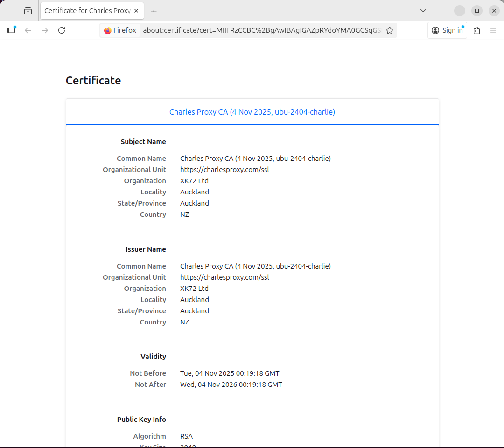Bookmark this page with the star icon
The height and width of the screenshot is (448, 504).
(x=390, y=30)
